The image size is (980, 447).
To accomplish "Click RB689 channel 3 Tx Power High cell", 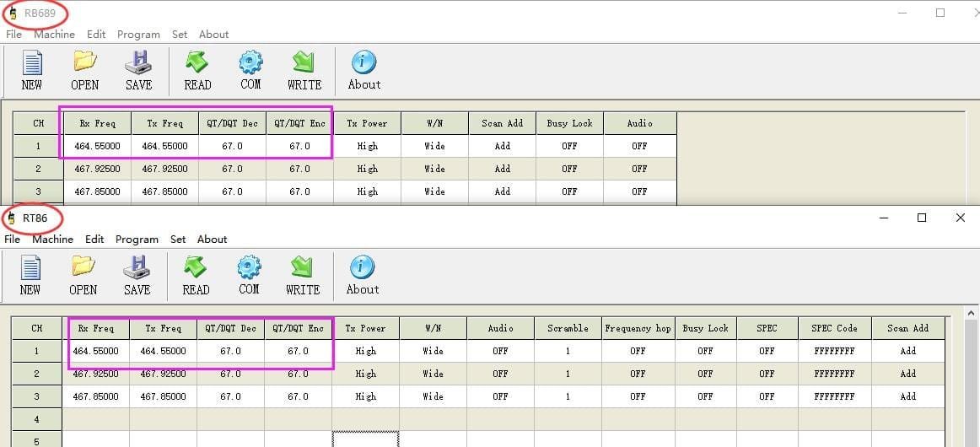I will click(368, 192).
